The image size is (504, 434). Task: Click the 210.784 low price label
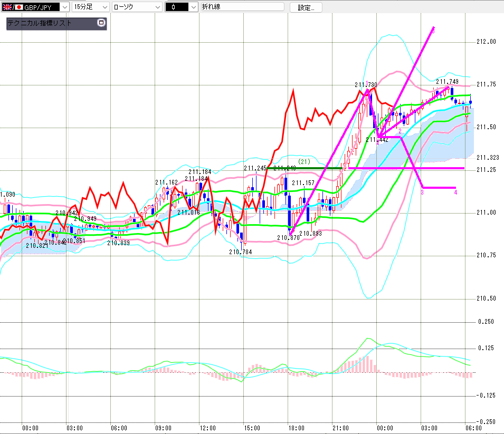click(241, 252)
